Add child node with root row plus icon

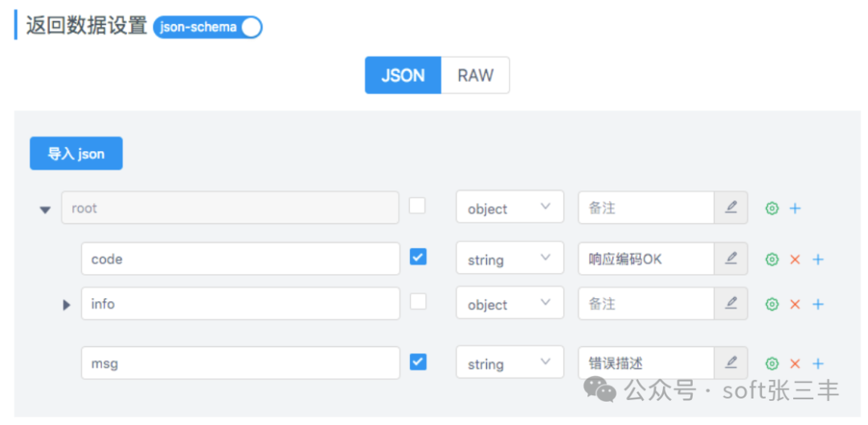[x=795, y=209]
